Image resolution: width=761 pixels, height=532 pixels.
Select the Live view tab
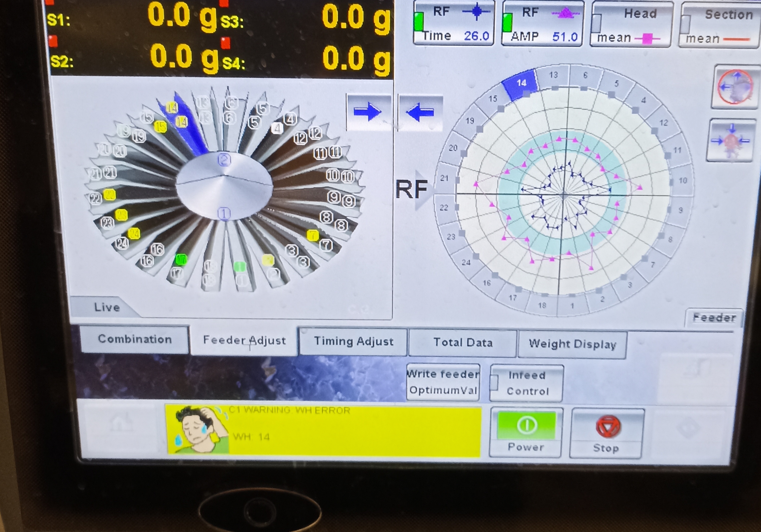(106, 307)
